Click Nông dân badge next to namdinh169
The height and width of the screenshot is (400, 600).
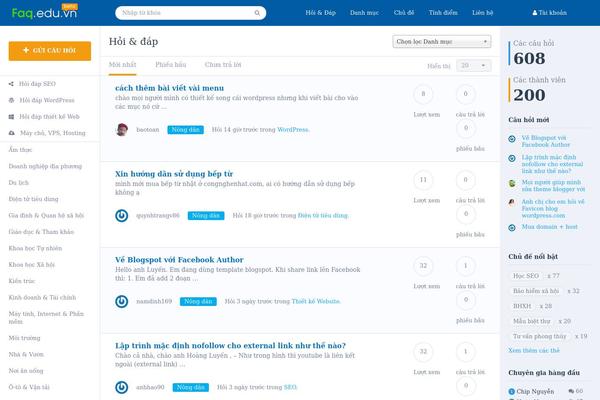(x=198, y=302)
